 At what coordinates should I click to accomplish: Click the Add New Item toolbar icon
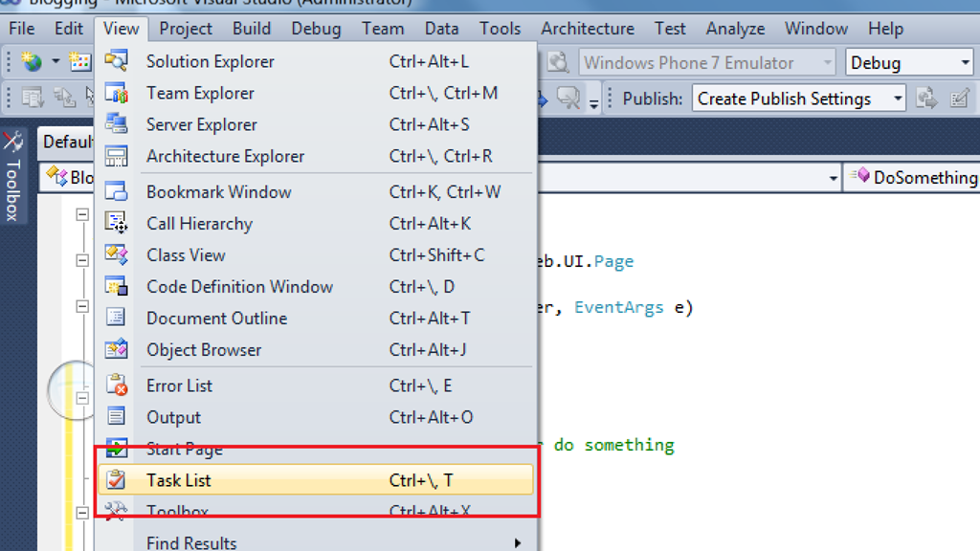(x=80, y=62)
